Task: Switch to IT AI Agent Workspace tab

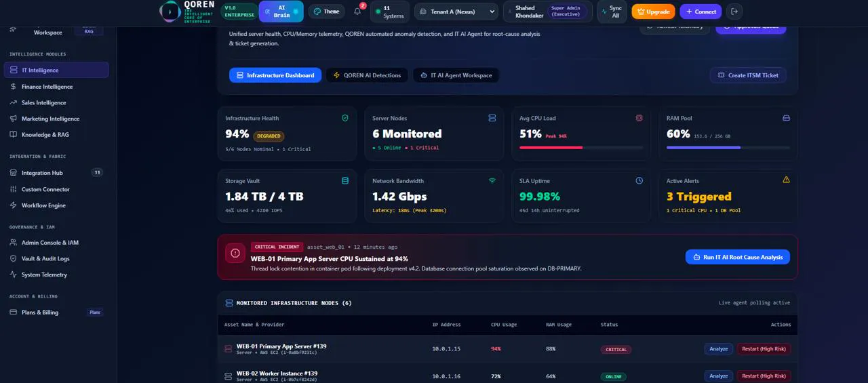Action: [456, 75]
